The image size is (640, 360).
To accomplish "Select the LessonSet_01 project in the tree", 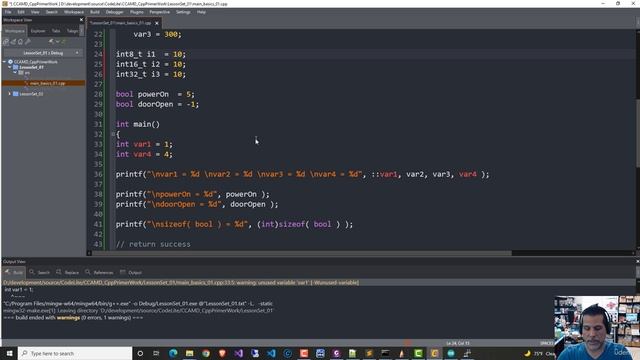I will click(31, 67).
